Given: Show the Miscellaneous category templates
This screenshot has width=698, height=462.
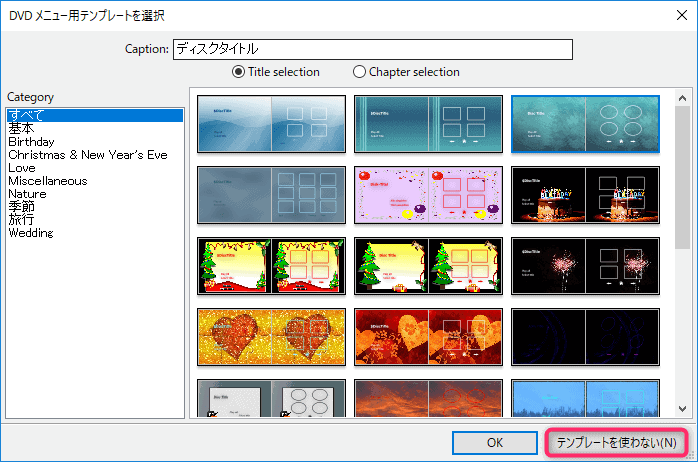Looking at the screenshot, I should [x=47, y=181].
